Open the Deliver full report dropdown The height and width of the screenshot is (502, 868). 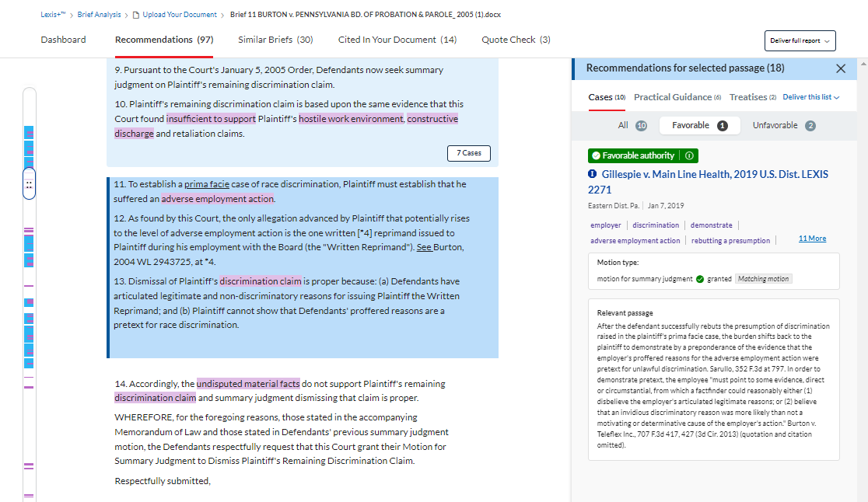(x=800, y=40)
